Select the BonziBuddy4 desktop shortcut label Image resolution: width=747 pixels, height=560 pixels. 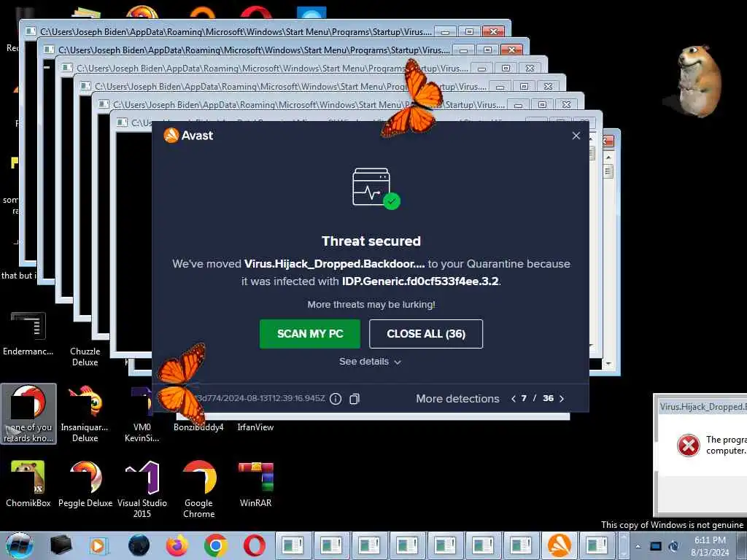point(198,427)
